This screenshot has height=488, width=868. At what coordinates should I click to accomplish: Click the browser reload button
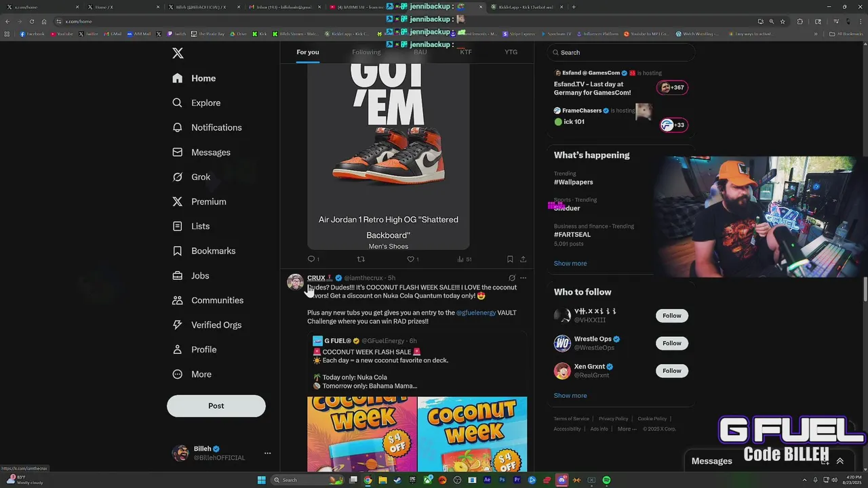(31, 22)
